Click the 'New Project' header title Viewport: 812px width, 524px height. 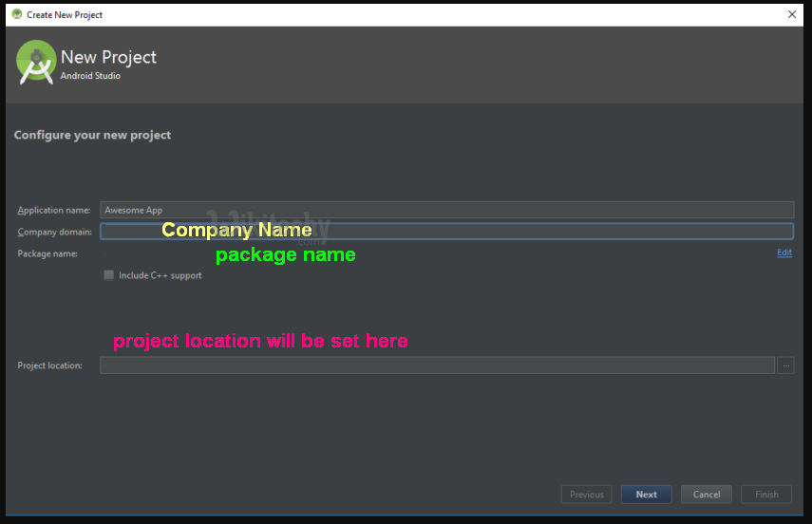click(108, 57)
